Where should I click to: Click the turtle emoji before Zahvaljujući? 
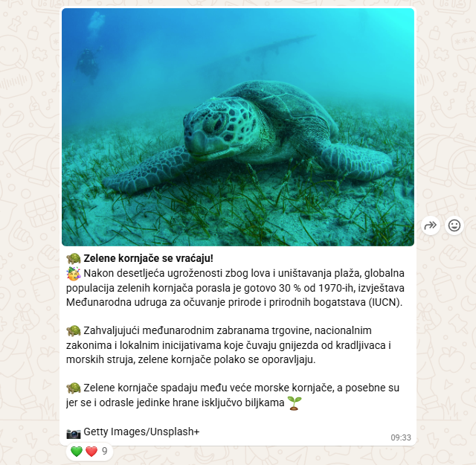(73, 331)
